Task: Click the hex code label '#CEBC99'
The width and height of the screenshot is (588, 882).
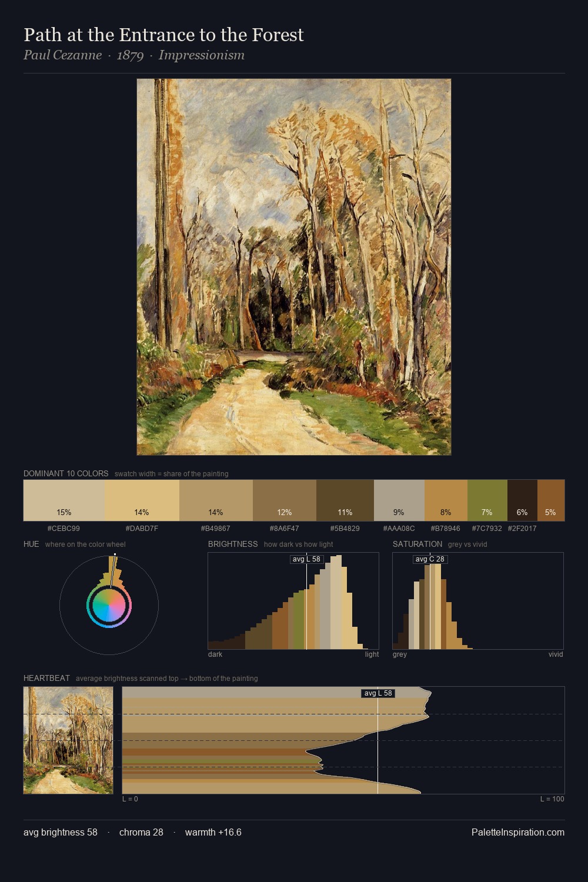Action: click(64, 529)
